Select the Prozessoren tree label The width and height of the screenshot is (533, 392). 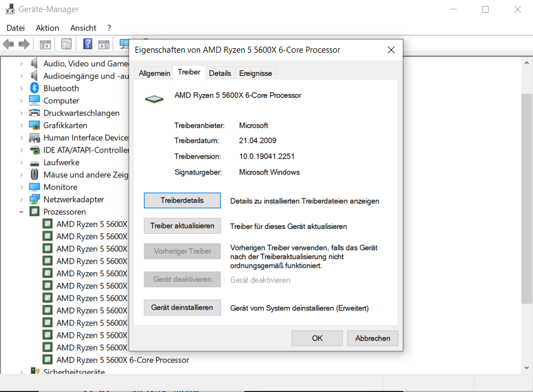(65, 211)
